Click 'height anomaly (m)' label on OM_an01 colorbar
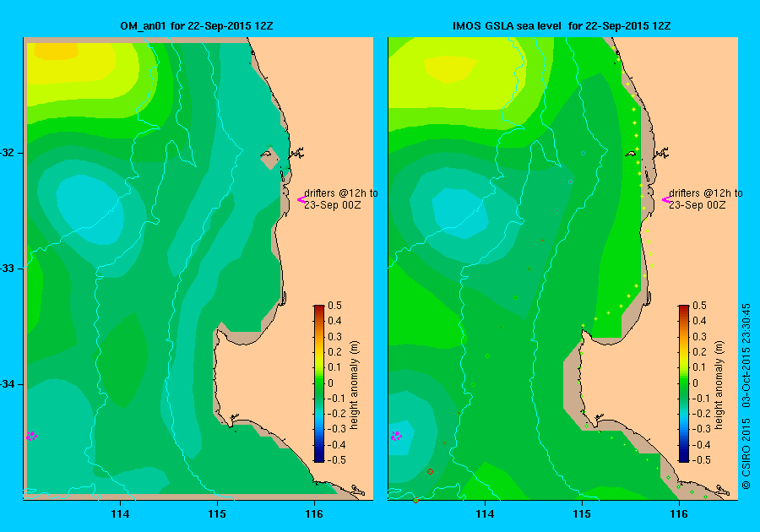 [355, 385]
